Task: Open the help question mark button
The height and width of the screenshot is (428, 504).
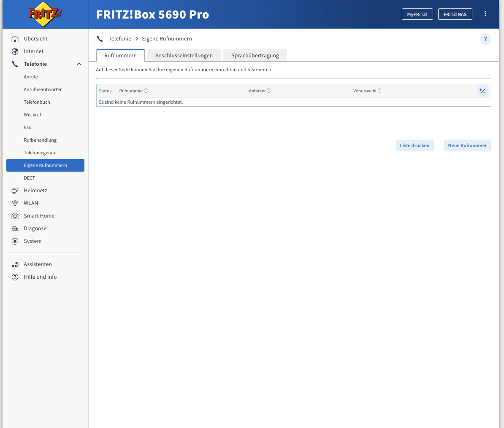Action: (x=485, y=39)
